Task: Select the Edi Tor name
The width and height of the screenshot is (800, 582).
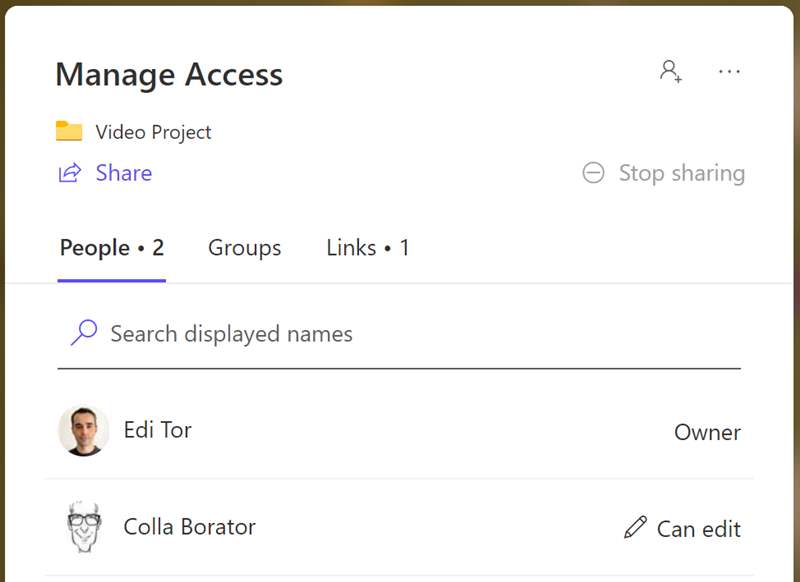Action: point(158,430)
